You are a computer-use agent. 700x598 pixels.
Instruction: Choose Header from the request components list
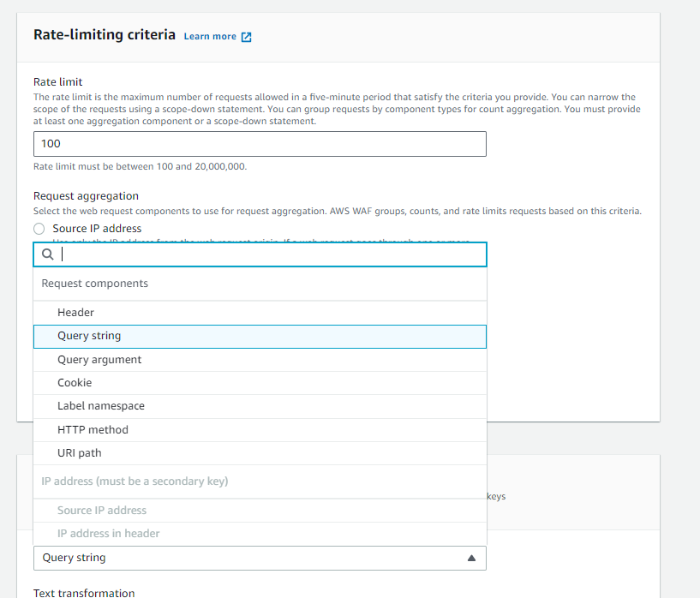click(75, 313)
